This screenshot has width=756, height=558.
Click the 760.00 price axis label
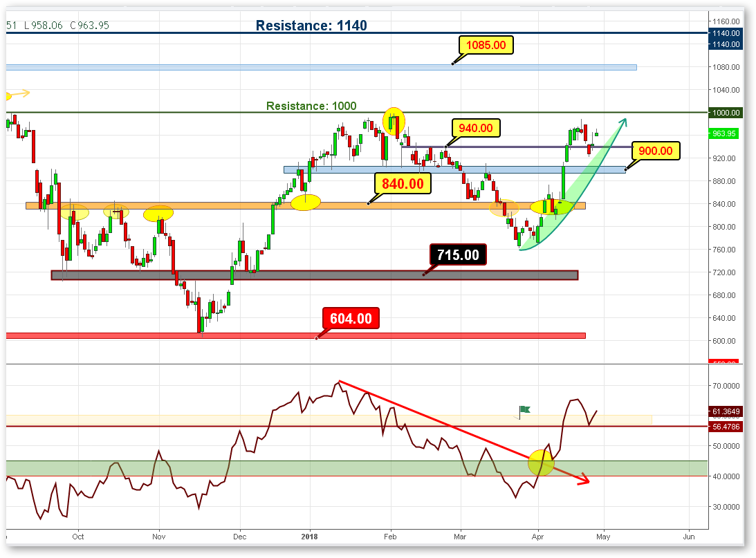tap(724, 250)
